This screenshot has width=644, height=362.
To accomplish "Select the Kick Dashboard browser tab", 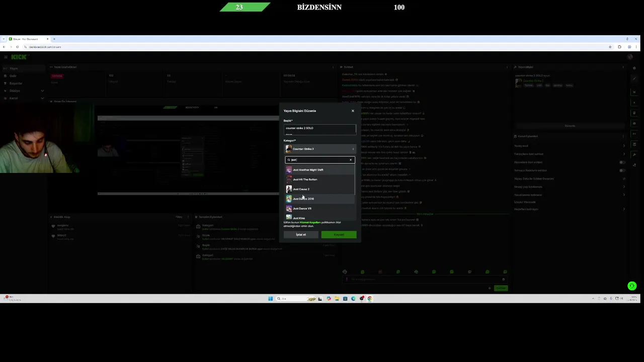I will (x=29, y=39).
